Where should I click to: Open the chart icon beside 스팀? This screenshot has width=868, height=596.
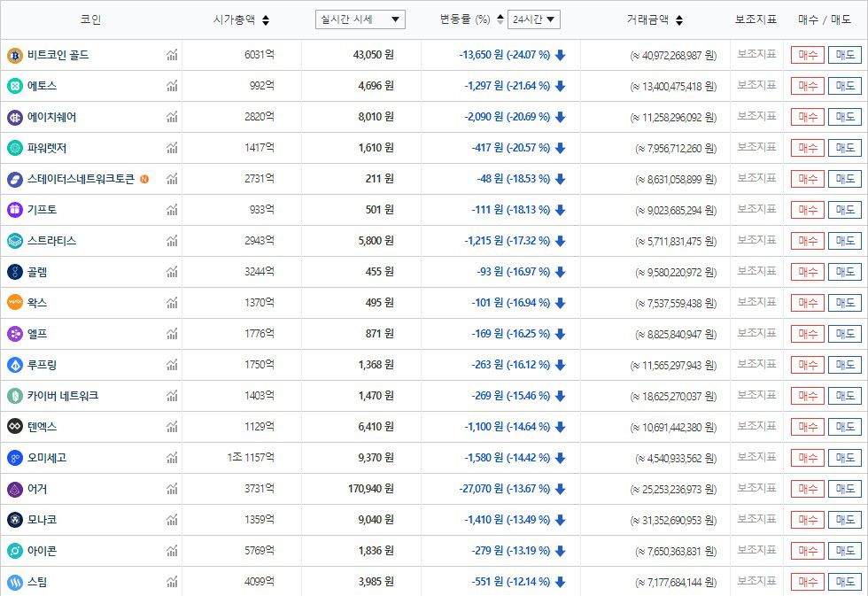pyautogui.click(x=172, y=582)
